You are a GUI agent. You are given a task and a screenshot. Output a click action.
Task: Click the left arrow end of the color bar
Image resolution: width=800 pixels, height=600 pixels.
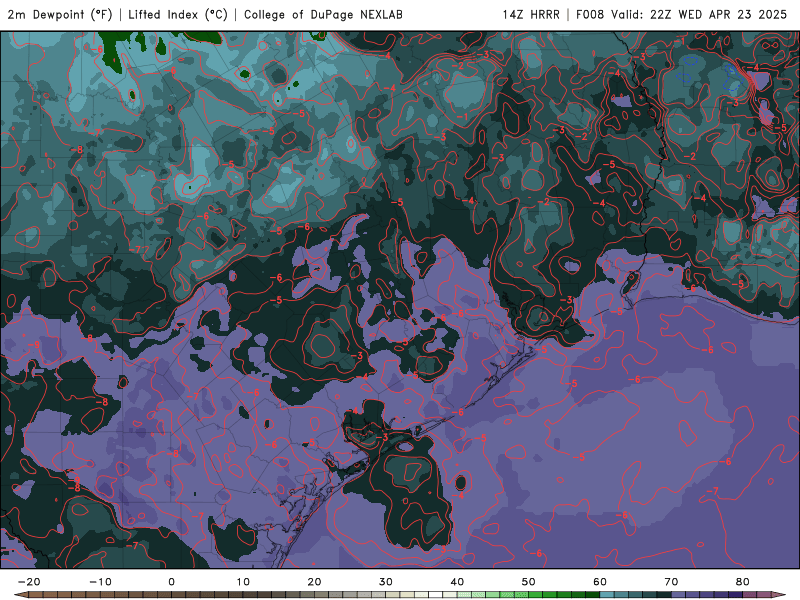pyautogui.click(x=20, y=595)
